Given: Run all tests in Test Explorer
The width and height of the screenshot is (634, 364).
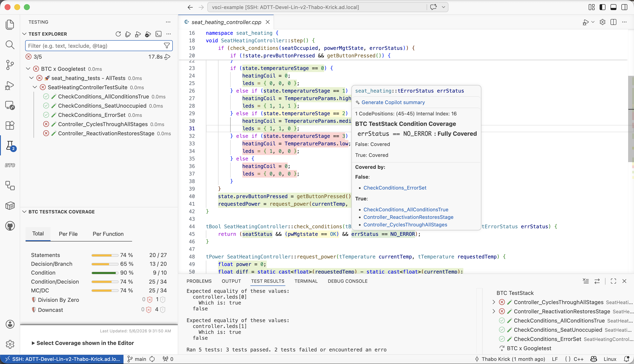Looking at the screenshot, I should (128, 34).
